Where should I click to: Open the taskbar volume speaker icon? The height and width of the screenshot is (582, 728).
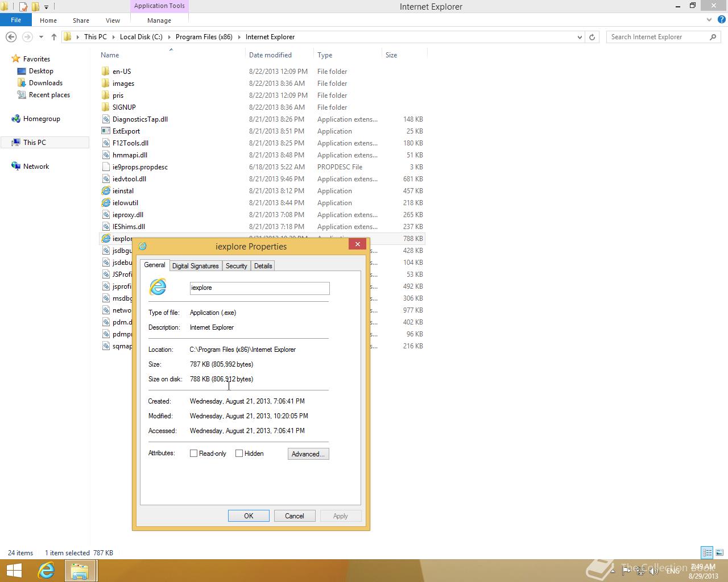[x=654, y=571]
